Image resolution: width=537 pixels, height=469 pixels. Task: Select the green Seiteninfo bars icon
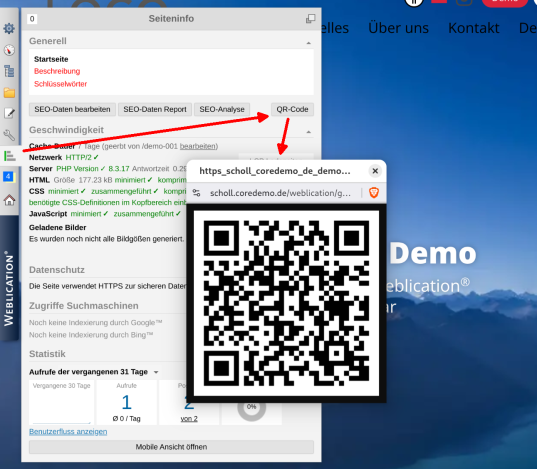(10, 156)
